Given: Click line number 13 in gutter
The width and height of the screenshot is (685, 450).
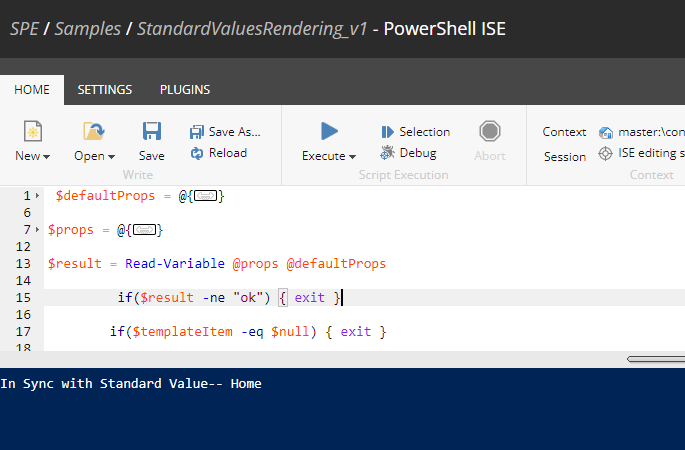Looking at the screenshot, I should click(23, 264).
